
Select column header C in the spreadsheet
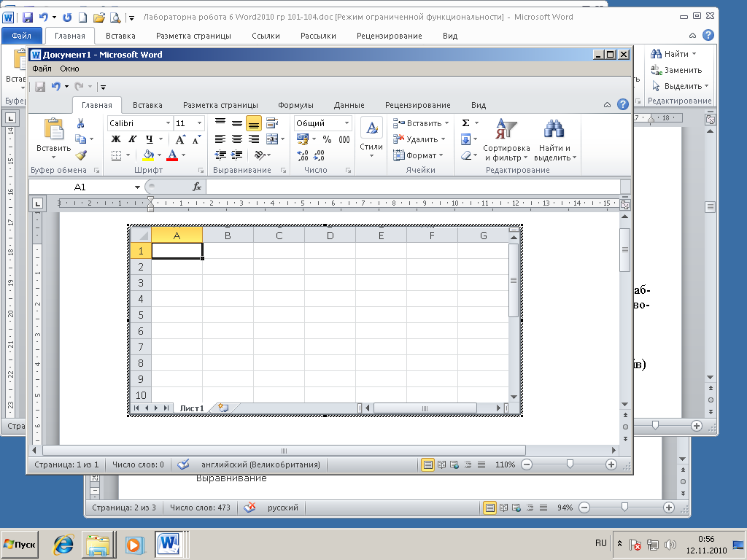click(x=279, y=236)
